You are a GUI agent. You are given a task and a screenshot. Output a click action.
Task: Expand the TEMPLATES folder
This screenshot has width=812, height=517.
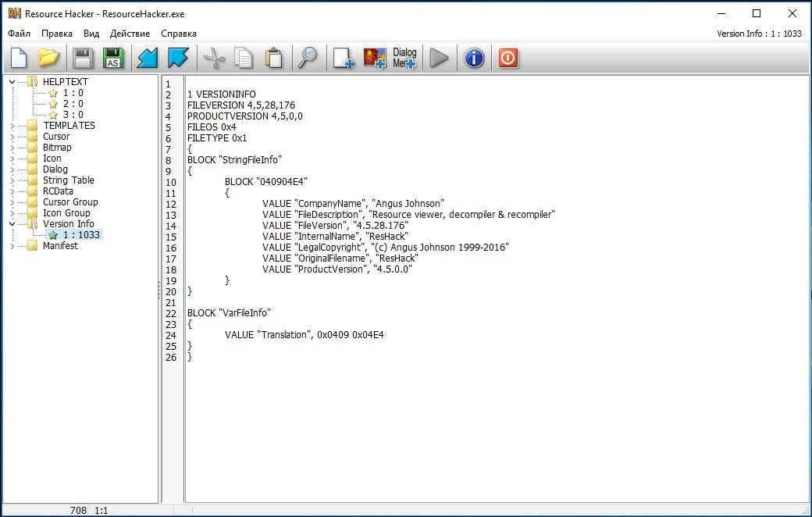point(12,126)
